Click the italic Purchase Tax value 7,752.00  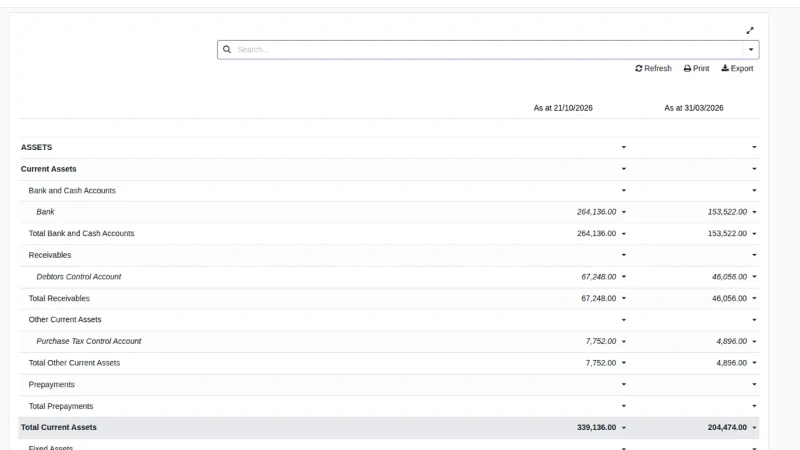601,341
